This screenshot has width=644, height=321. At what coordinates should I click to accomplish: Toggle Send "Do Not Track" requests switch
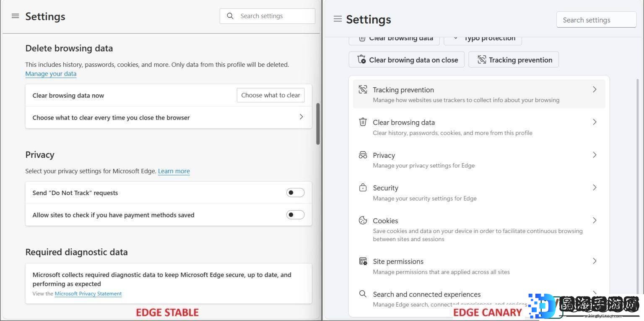(295, 193)
